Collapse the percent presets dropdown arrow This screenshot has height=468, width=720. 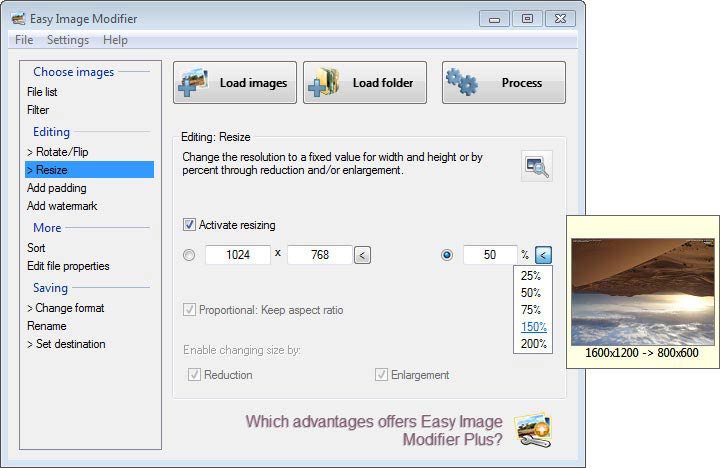pos(543,255)
